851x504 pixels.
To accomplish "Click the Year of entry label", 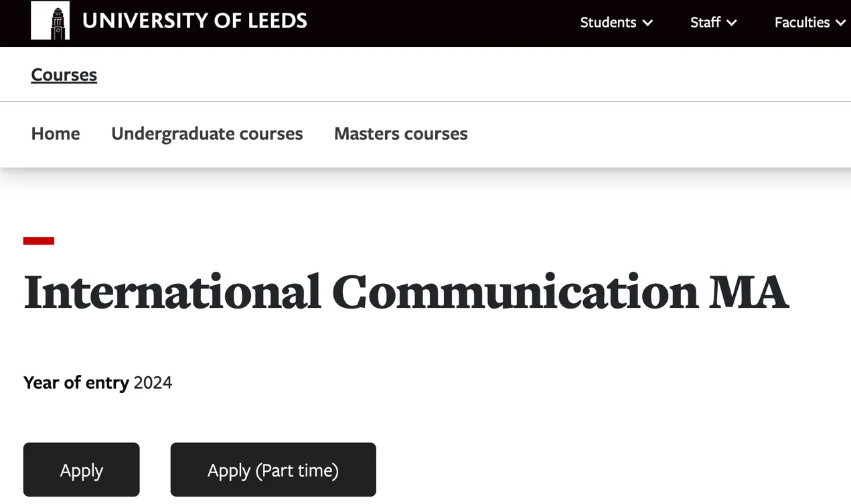I will [x=76, y=383].
